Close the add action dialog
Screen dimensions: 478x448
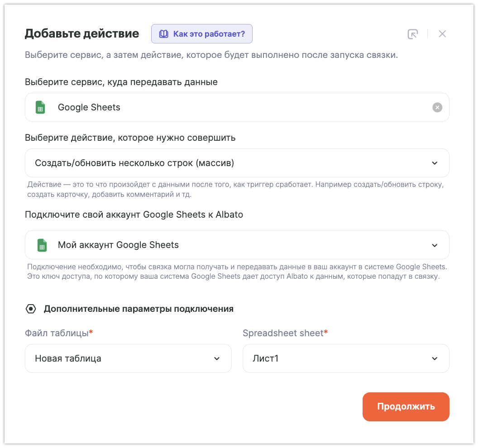442,34
